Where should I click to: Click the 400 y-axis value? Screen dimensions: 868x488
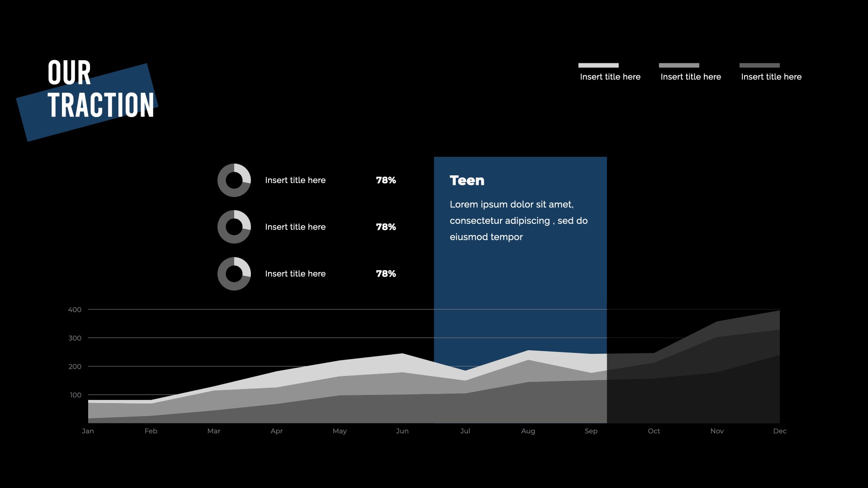[75, 310]
